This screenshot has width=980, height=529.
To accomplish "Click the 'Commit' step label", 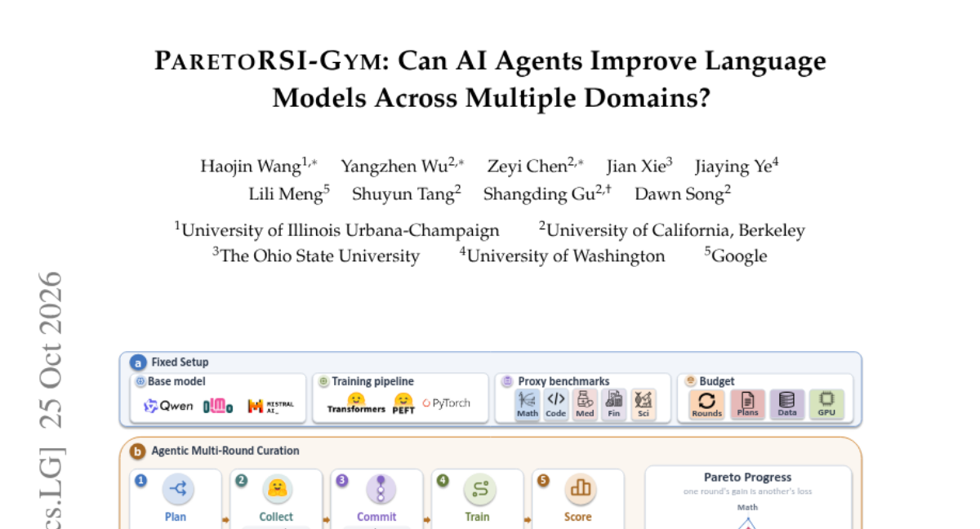I will coord(376,517).
